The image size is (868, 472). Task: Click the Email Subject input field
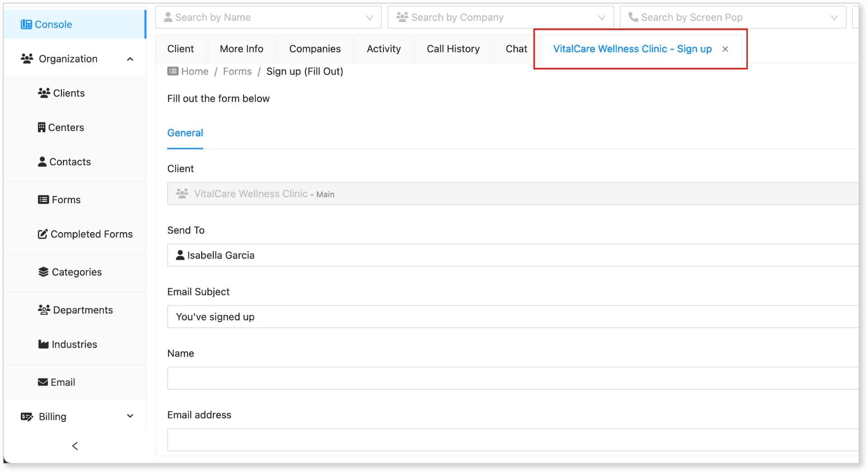tap(513, 317)
